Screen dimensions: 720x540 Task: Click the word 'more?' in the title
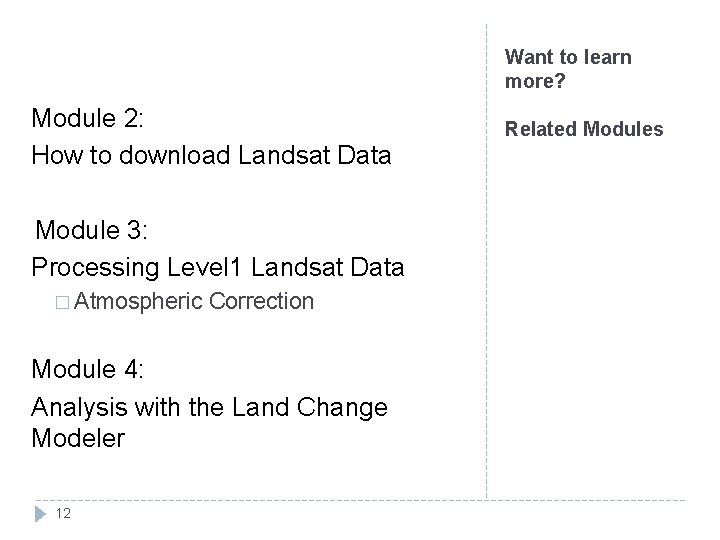(x=535, y=81)
